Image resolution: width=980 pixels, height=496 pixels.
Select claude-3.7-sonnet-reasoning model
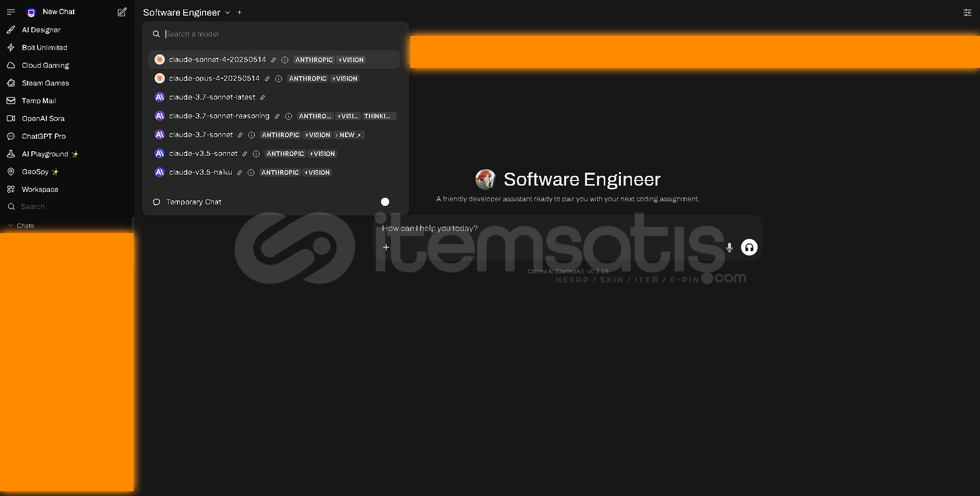click(x=274, y=116)
